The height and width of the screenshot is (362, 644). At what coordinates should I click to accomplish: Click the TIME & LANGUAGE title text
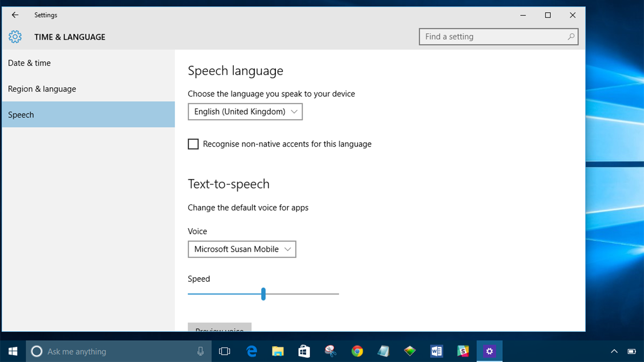[x=70, y=37]
